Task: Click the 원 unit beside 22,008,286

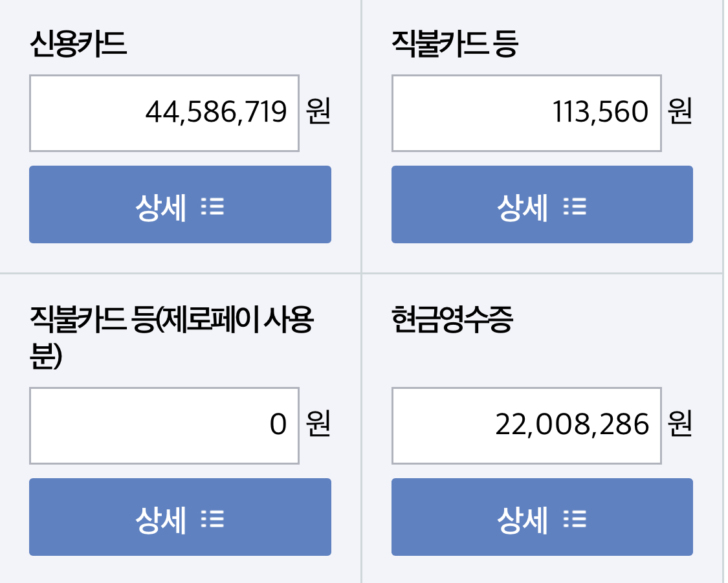Action: (x=680, y=425)
